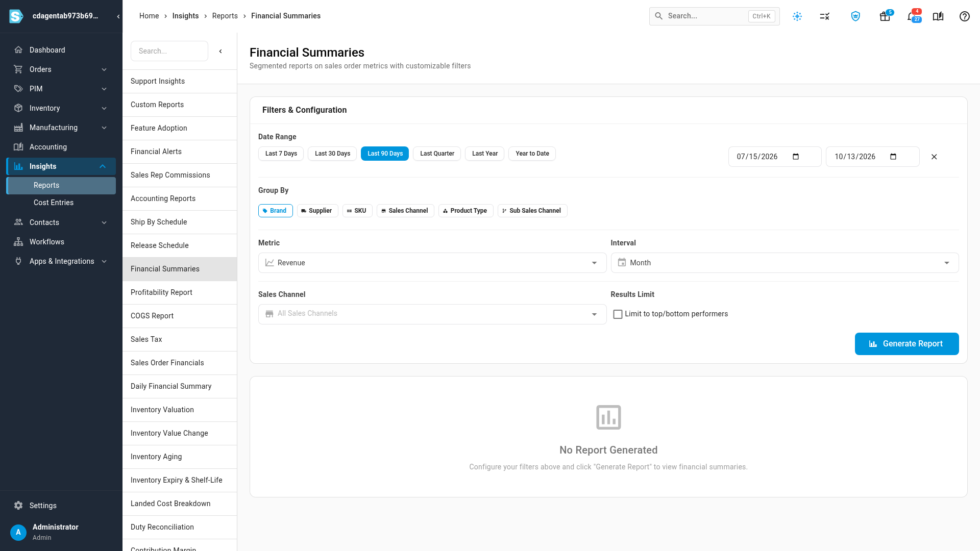Open Sales Rep Commissions report

point(180,175)
